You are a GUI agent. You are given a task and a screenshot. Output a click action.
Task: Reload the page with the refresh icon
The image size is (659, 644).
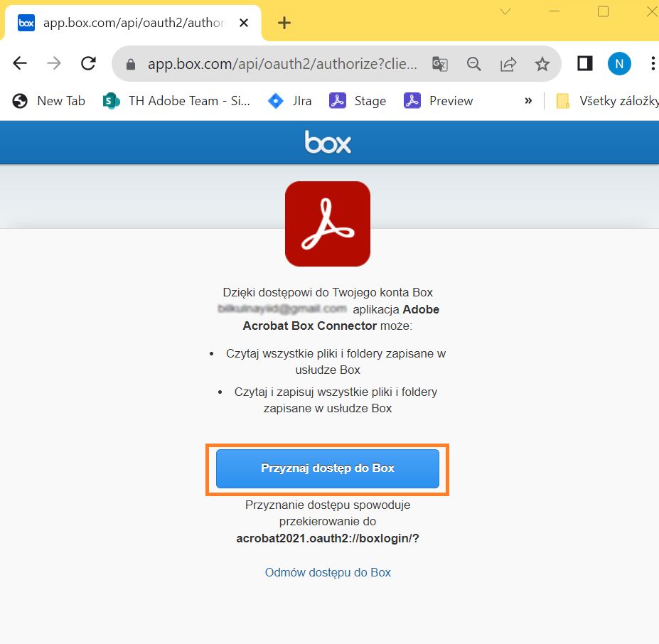(x=88, y=63)
